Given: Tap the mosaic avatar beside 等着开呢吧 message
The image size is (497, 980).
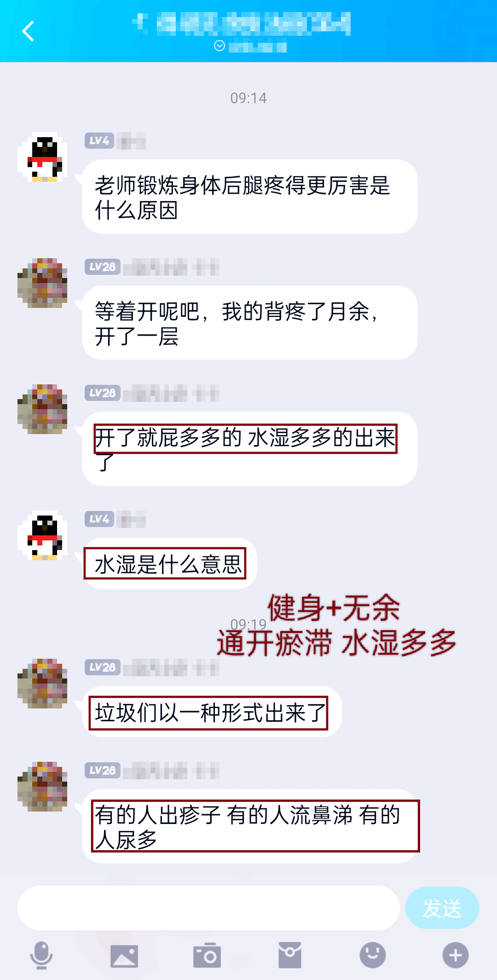Looking at the screenshot, I should point(42,283).
